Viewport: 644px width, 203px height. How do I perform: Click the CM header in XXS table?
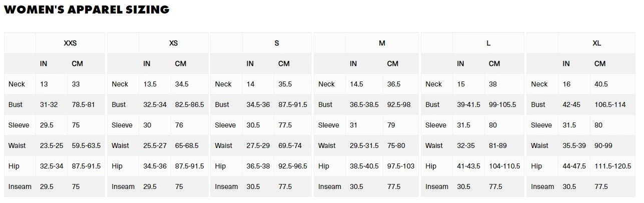click(x=77, y=63)
